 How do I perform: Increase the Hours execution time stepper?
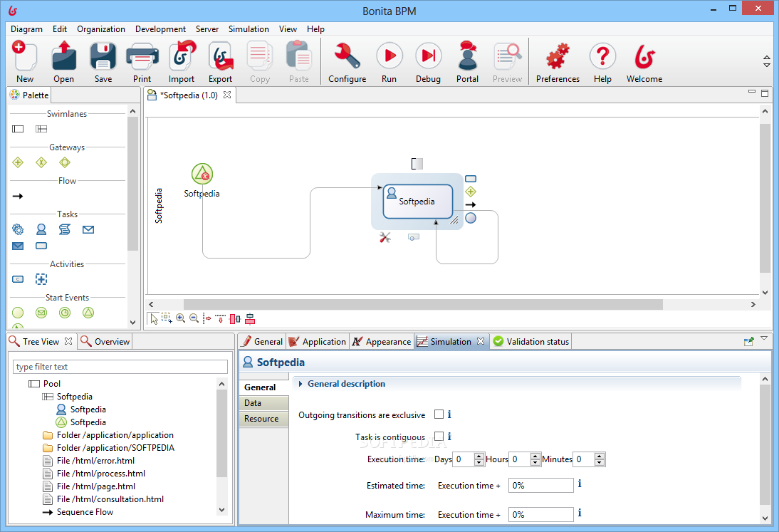click(x=535, y=456)
